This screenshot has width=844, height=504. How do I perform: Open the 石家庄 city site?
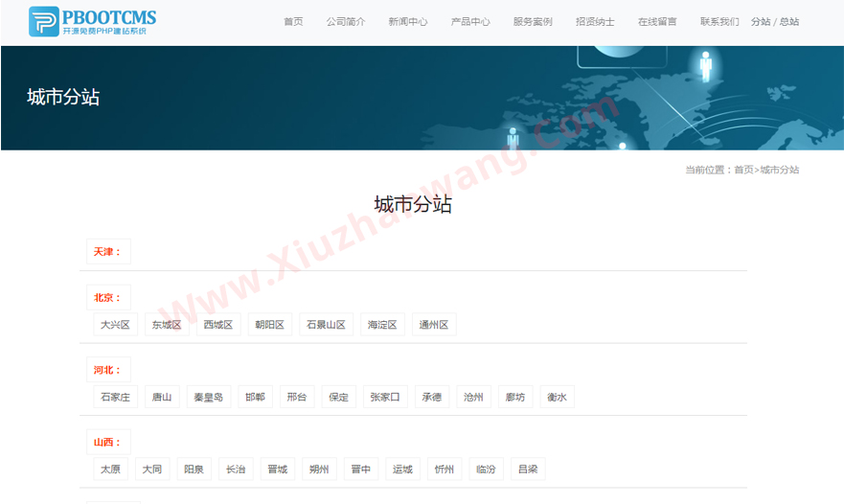click(x=115, y=397)
